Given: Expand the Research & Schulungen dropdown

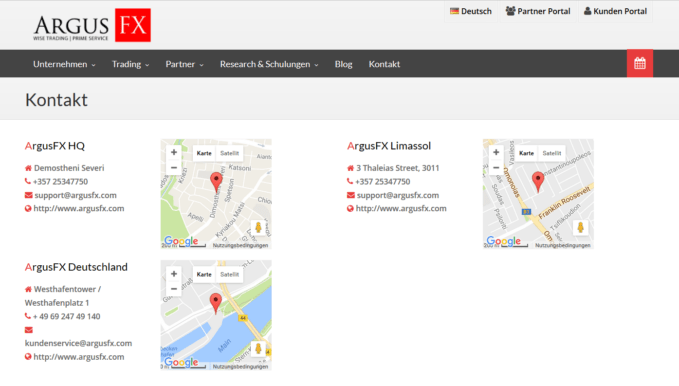Looking at the screenshot, I should pyautogui.click(x=269, y=64).
